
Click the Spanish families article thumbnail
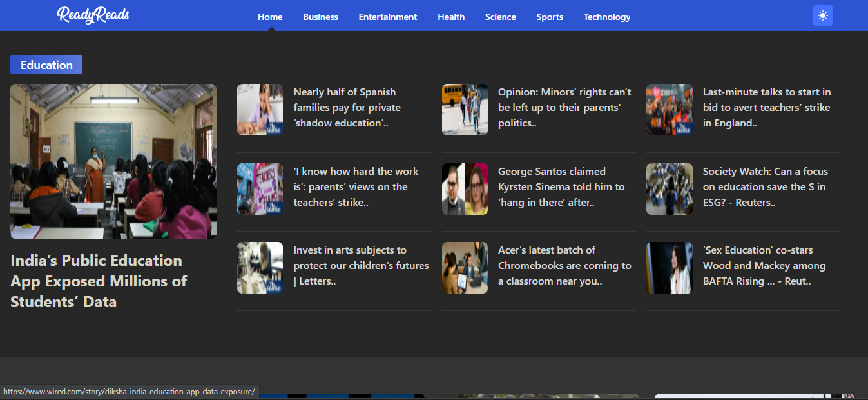pyautogui.click(x=260, y=110)
